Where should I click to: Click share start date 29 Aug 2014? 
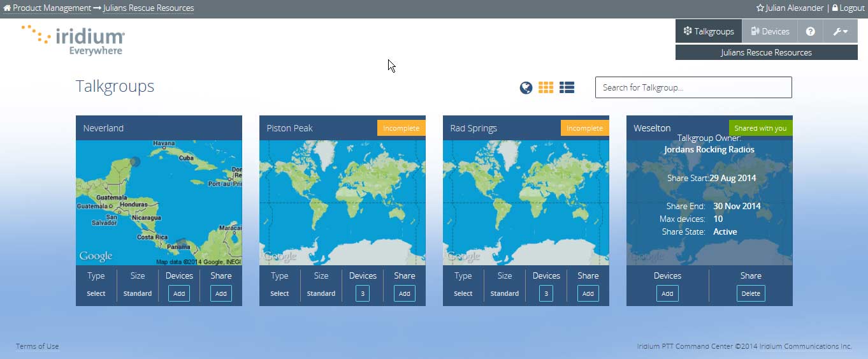click(733, 178)
